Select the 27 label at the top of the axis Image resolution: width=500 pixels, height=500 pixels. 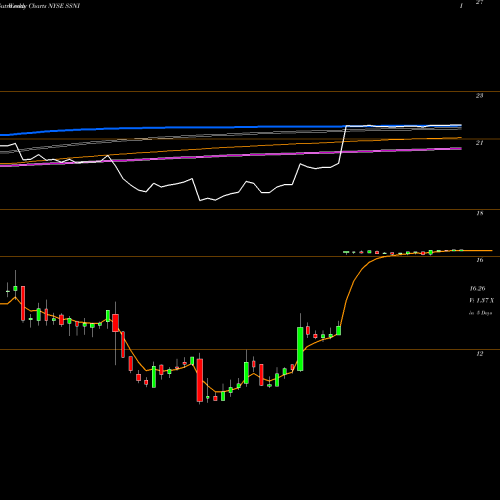[x=479, y=2]
